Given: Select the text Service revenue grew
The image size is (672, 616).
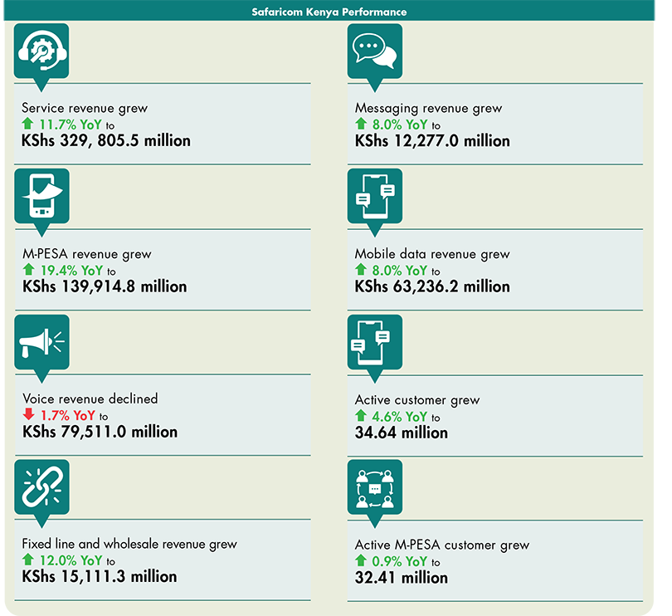Looking at the screenshot, I should [x=85, y=108].
